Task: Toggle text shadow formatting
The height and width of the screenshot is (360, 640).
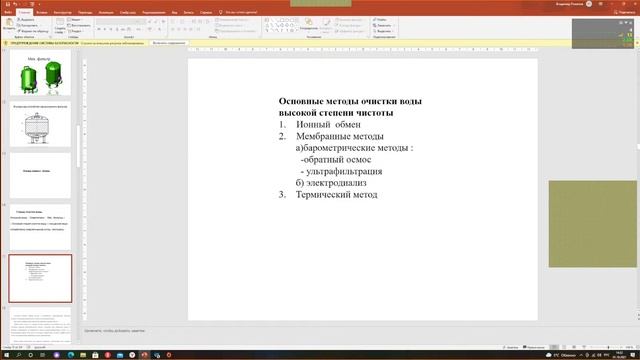Action: (117, 29)
